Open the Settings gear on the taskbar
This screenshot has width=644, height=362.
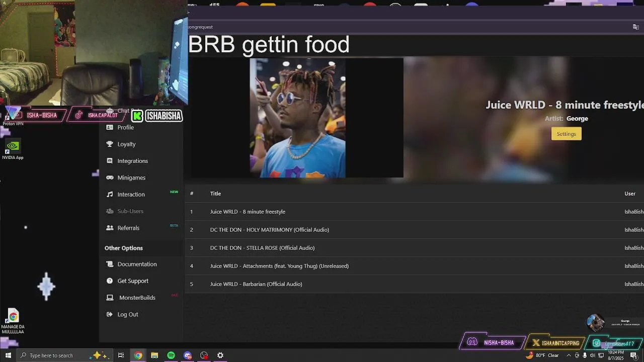[220, 355]
